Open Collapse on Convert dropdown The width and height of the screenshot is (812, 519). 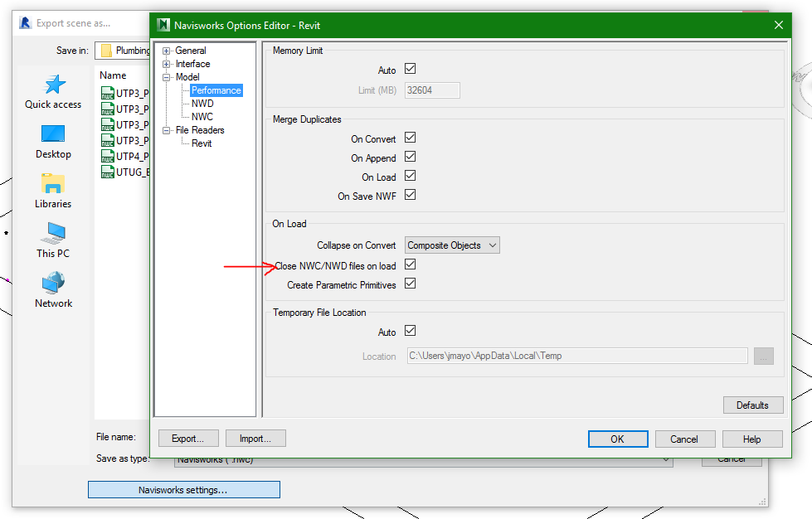[x=452, y=245]
